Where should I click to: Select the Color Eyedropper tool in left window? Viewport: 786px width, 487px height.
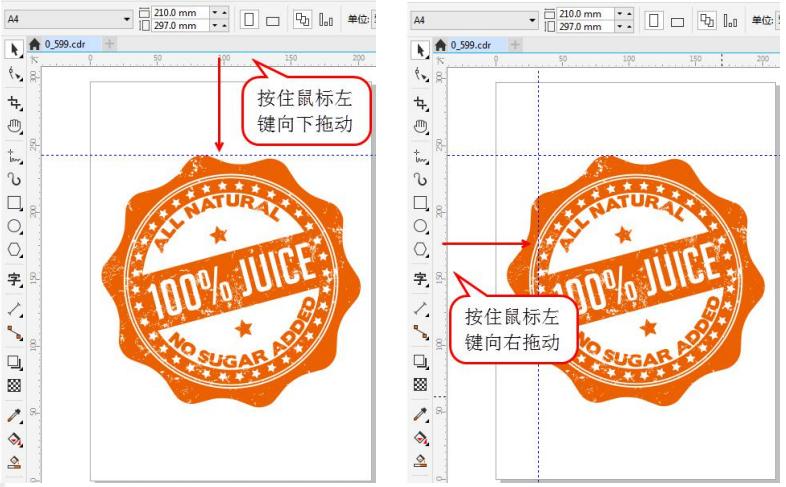tap(15, 416)
